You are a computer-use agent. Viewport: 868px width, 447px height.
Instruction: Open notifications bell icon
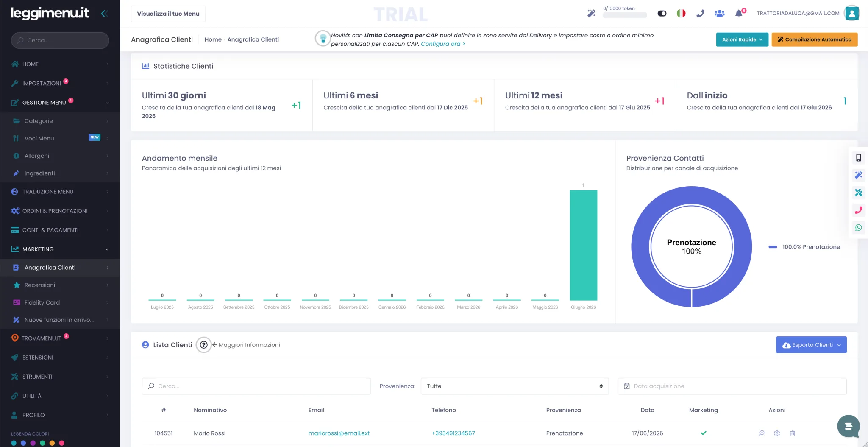(739, 14)
